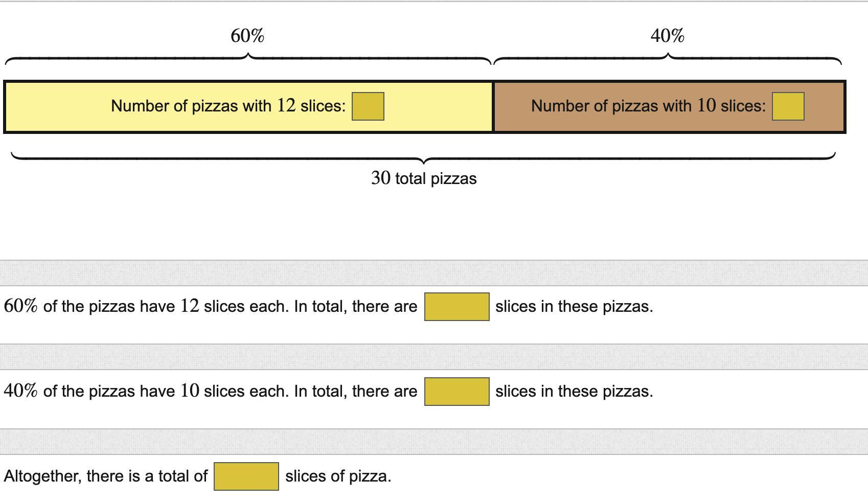Click the 'Altogether, there is a total of' text
868x502 pixels.
[106, 476]
